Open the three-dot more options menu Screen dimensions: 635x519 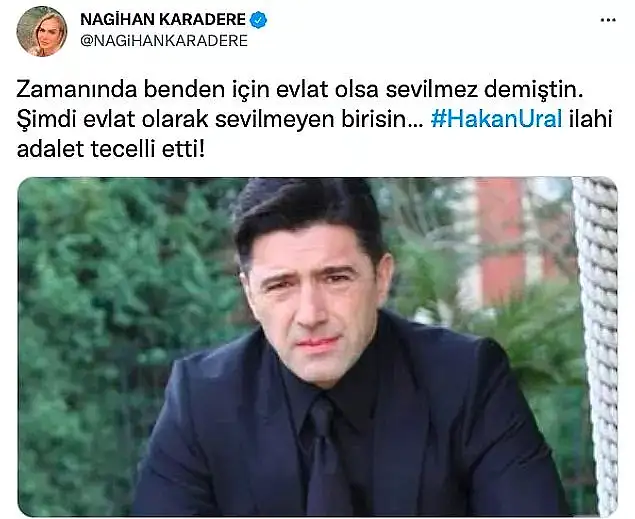click(x=608, y=21)
